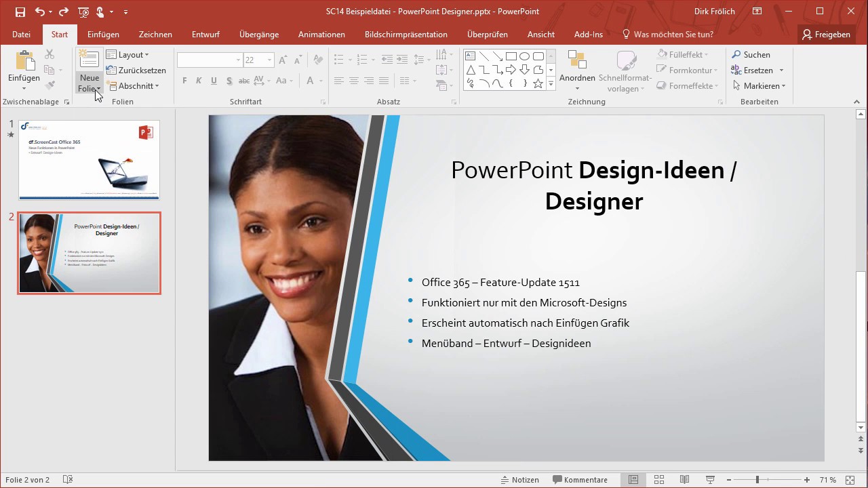Cut selection with the scissors icon

[x=50, y=55]
